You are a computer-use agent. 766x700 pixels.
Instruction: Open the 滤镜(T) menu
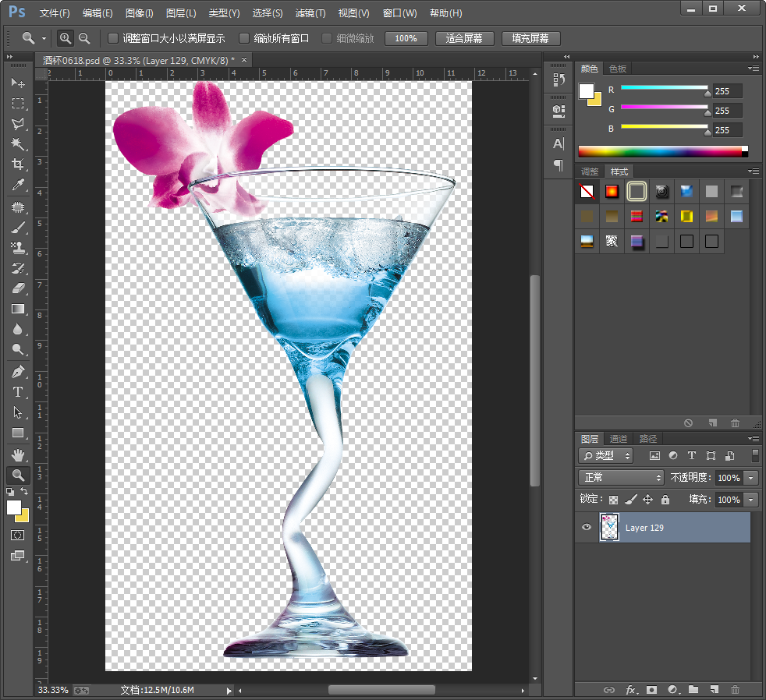pyautogui.click(x=310, y=13)
